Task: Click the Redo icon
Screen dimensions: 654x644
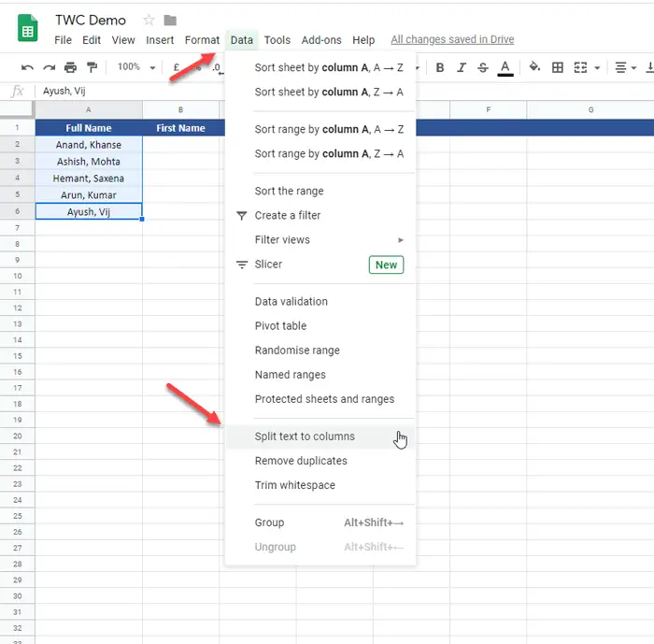Action: point(50,67)
